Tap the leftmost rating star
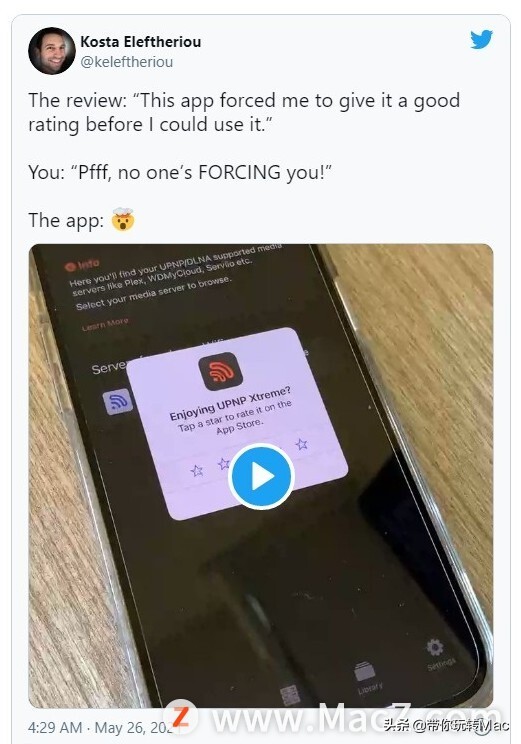The image size is (521, 744). (x=197, y=470)
